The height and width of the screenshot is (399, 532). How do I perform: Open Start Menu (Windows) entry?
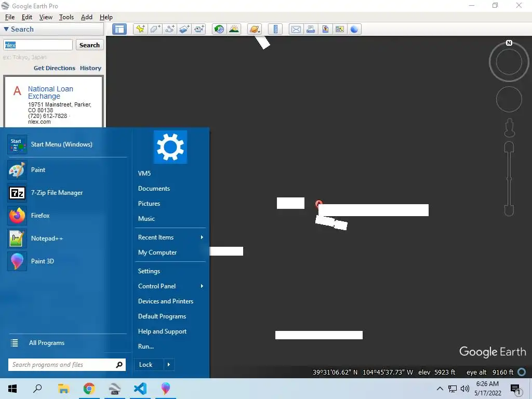click(x=67, y=144)
